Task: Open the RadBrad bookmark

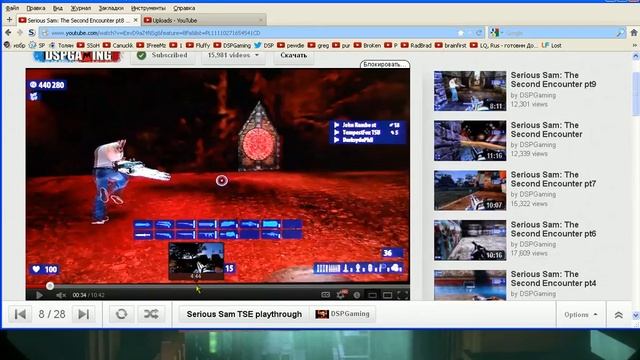Action: pyautogui.click(x=416, y=45)
